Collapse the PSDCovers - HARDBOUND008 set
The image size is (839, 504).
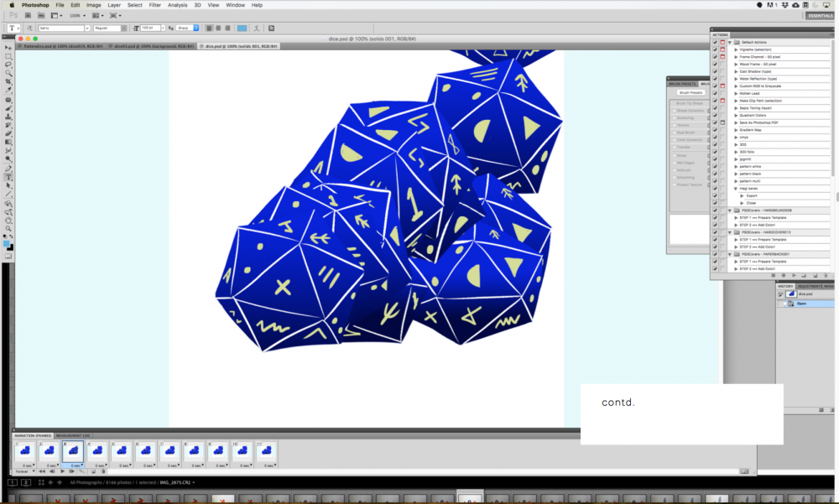pyautogui.click(x=730, y=210)
